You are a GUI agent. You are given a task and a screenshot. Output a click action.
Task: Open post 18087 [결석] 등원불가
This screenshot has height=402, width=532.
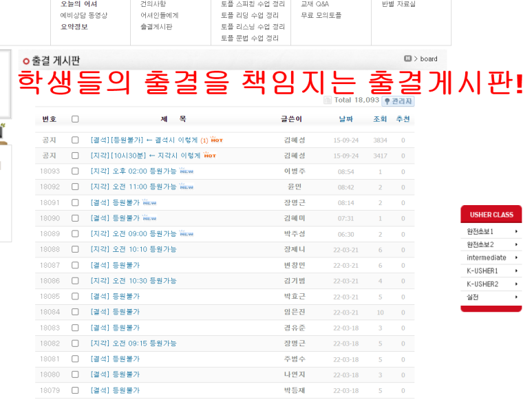[115, 265]
